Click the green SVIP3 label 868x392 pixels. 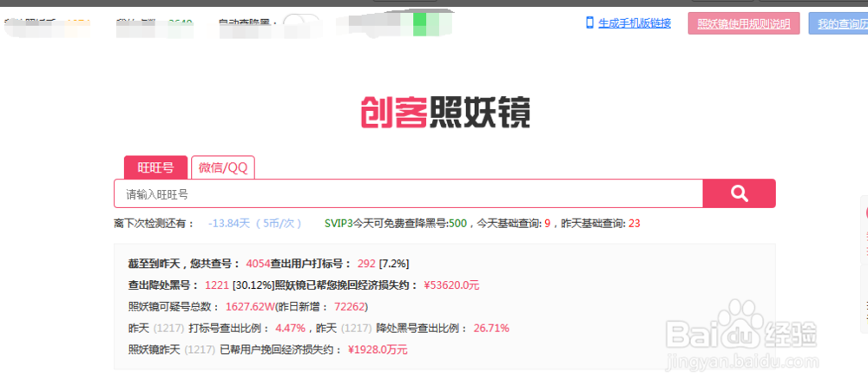pyautogui.click(x=339, y=224)
